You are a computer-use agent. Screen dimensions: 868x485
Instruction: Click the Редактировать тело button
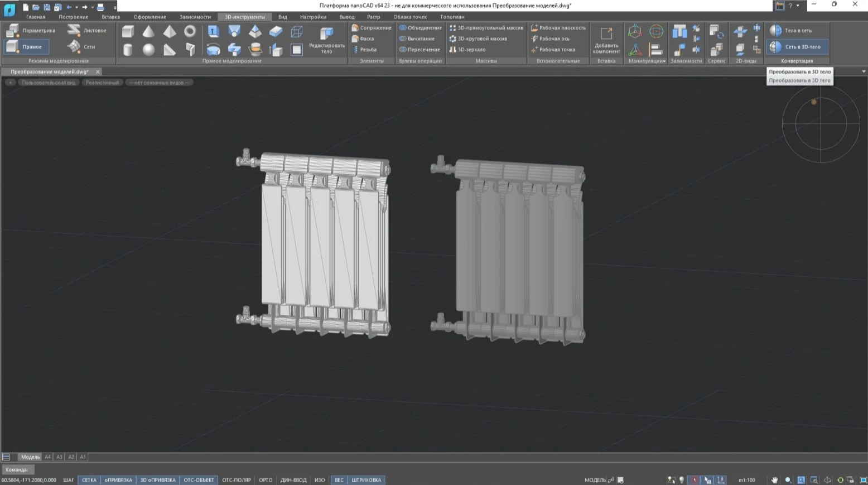(327, 40)
